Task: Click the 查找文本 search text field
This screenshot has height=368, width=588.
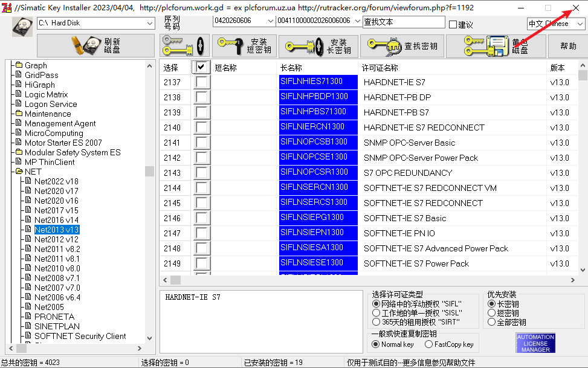Action: point(404,22)
